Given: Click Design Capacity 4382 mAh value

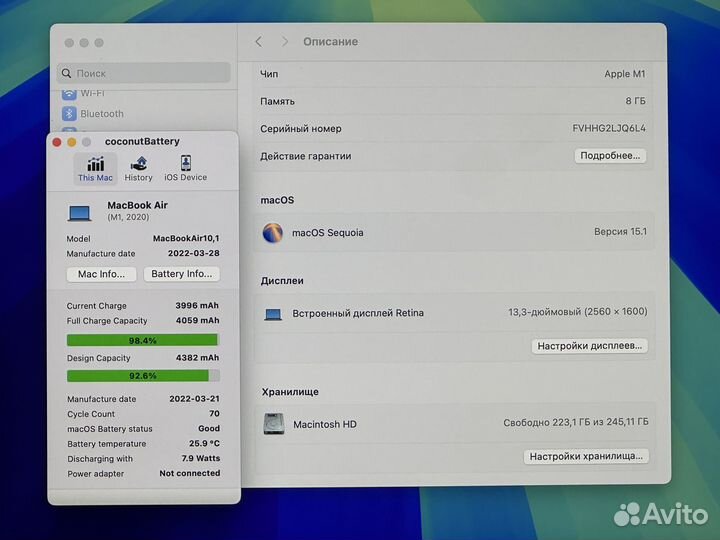Looking at the screenshot, I should tap(197, 358).
